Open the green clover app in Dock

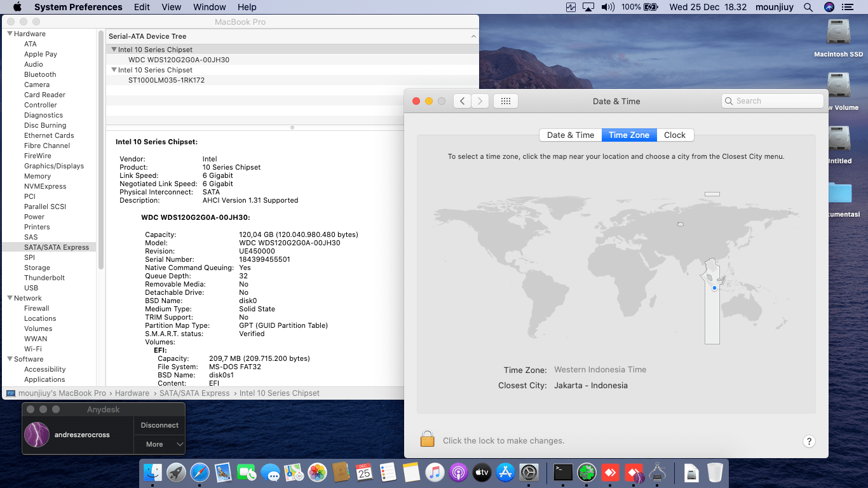click(x=587, y=472)
